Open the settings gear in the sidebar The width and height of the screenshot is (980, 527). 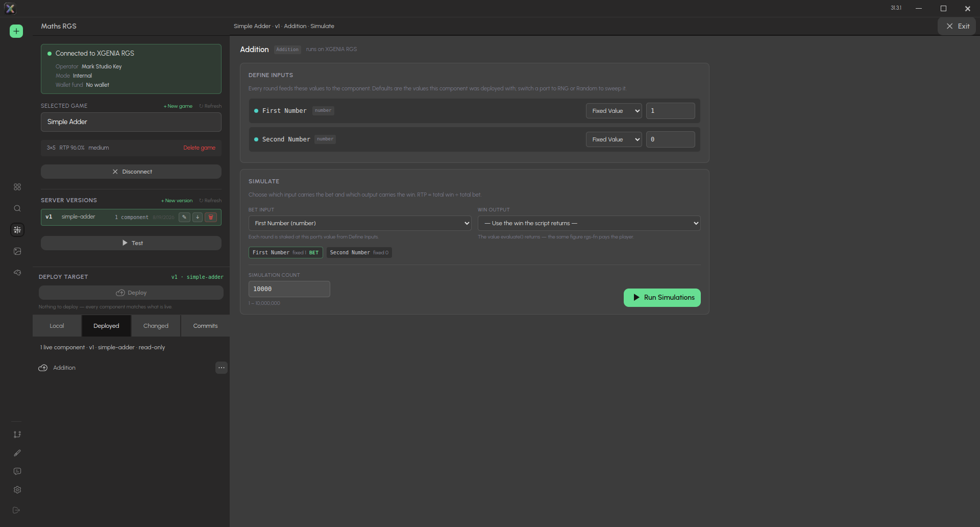(x=17, y=490)
